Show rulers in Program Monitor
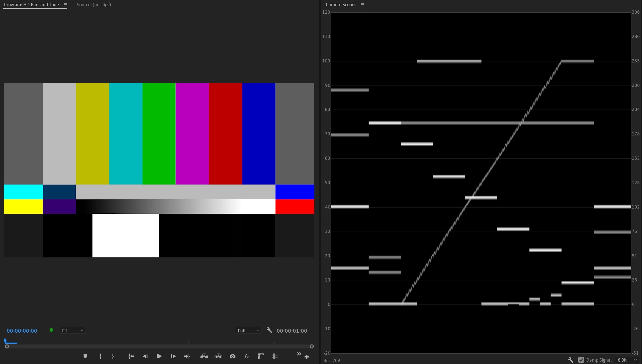Screen dimensions: 642x364 [261, 356]
